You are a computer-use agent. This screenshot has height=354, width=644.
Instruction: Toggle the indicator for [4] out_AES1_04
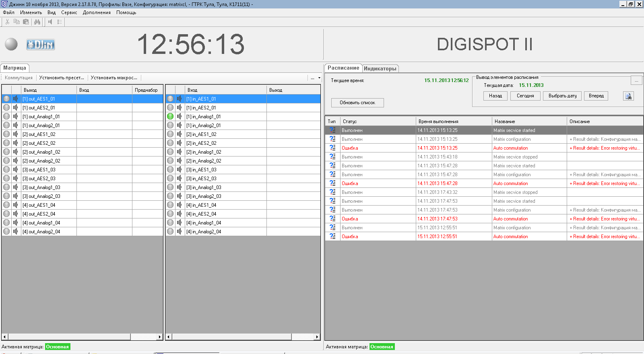click(x=6, y=205)
